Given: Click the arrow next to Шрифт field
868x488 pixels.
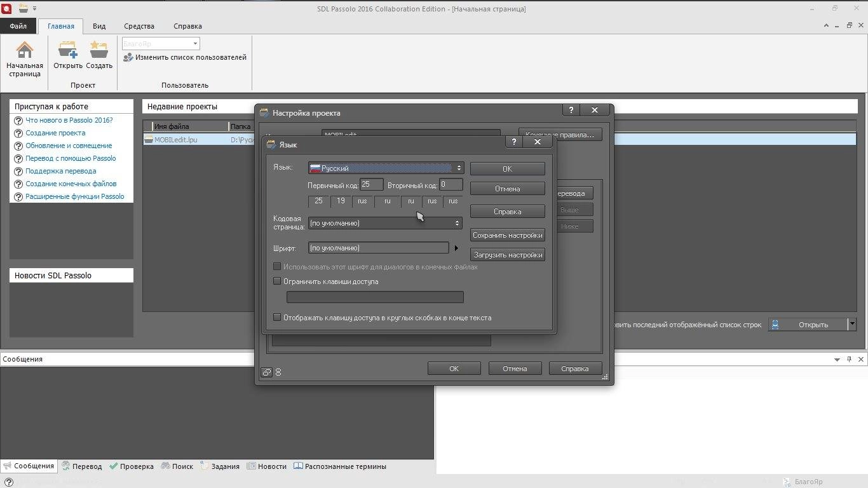Looking at the screenshot, I should (456, 248).
